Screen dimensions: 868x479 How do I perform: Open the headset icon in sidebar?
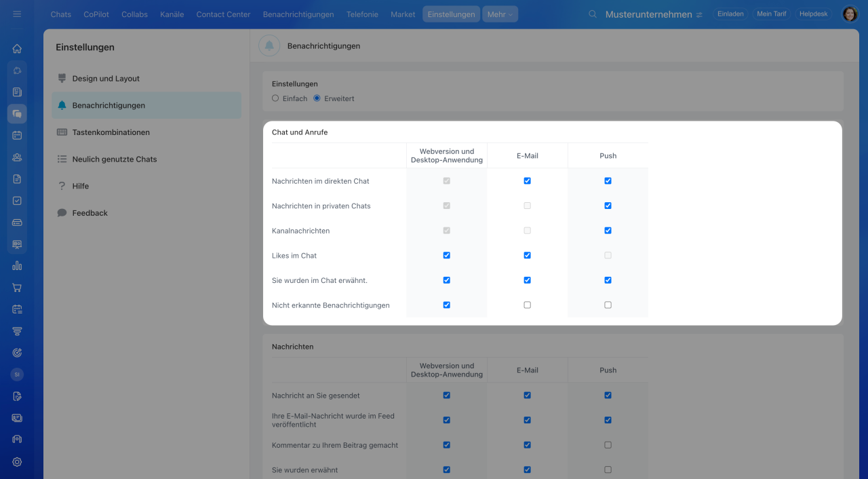pyautogui.click(x=17, y=439)
